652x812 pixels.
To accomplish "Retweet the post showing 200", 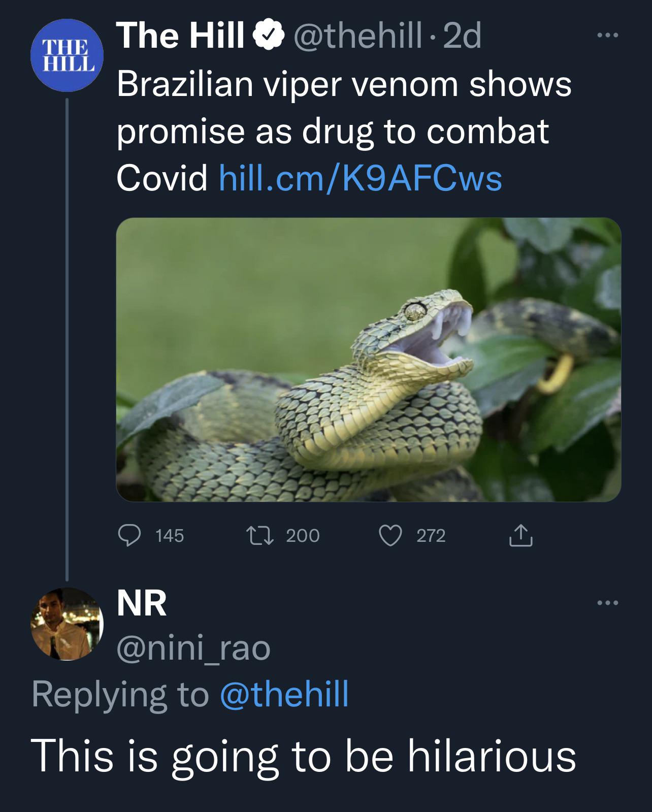I will click(260, 535).
